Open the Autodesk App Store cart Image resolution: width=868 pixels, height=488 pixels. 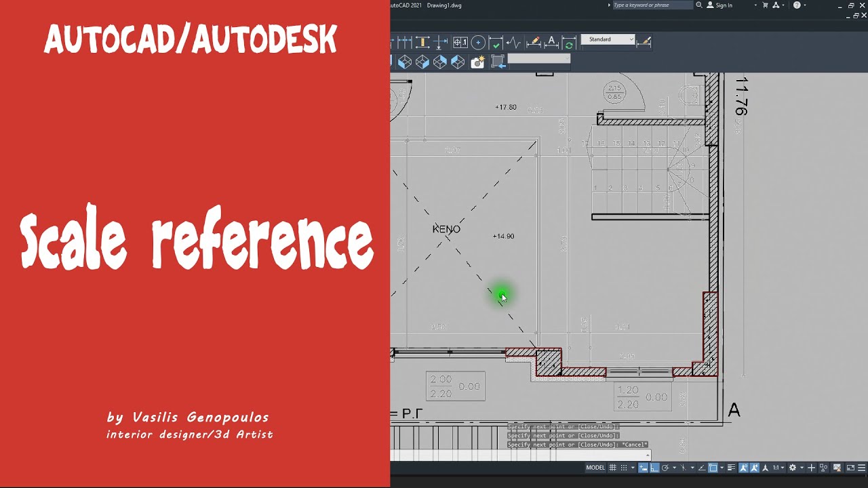pyautogui.click(x=766, y=5)
